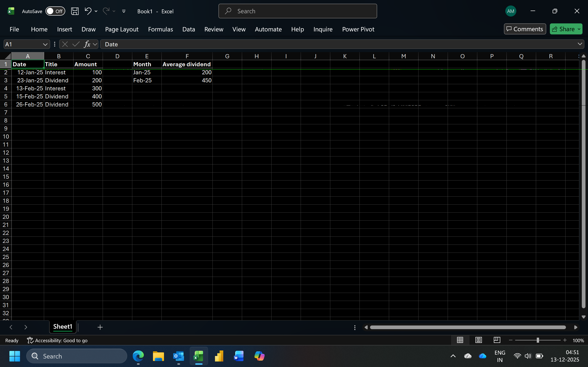Open Customize Quick Access Toolbar dropdown
This screenshot has width=588, height=367.
pyautogui.click(x=124, y=11)
